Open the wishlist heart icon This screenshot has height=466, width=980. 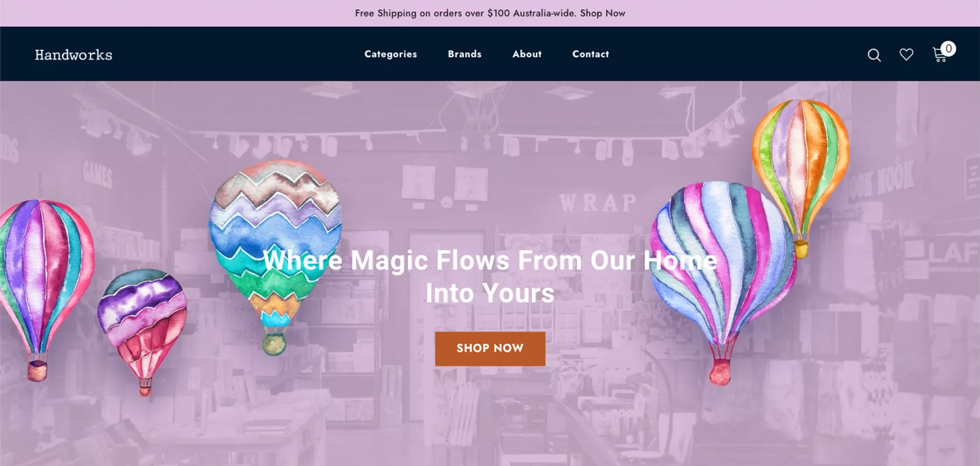pos(906,54)
